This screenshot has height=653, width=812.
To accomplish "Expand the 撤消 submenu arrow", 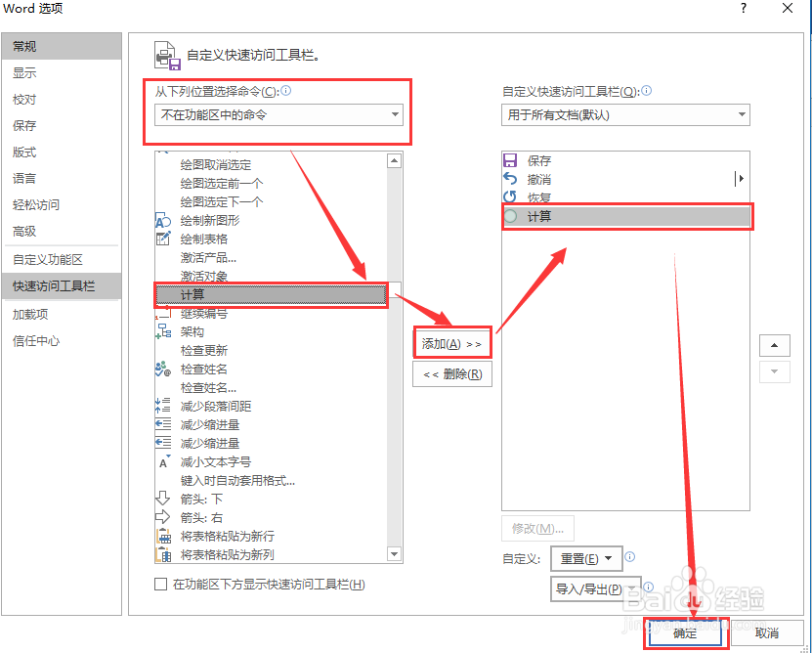I will (x=741, y=179).
